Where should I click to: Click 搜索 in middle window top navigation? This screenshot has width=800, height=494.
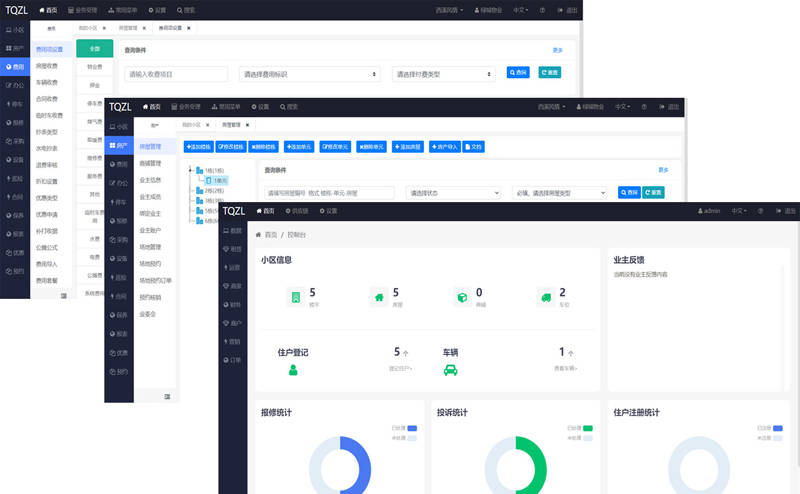coord(289,107)
